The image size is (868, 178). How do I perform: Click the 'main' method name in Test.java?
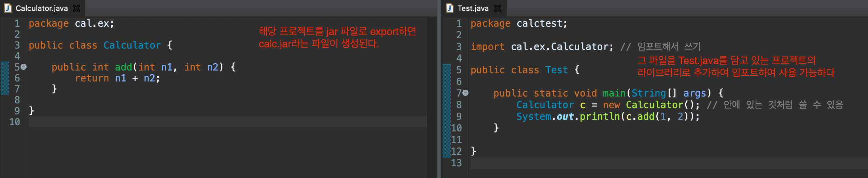[x=614, y=93]
